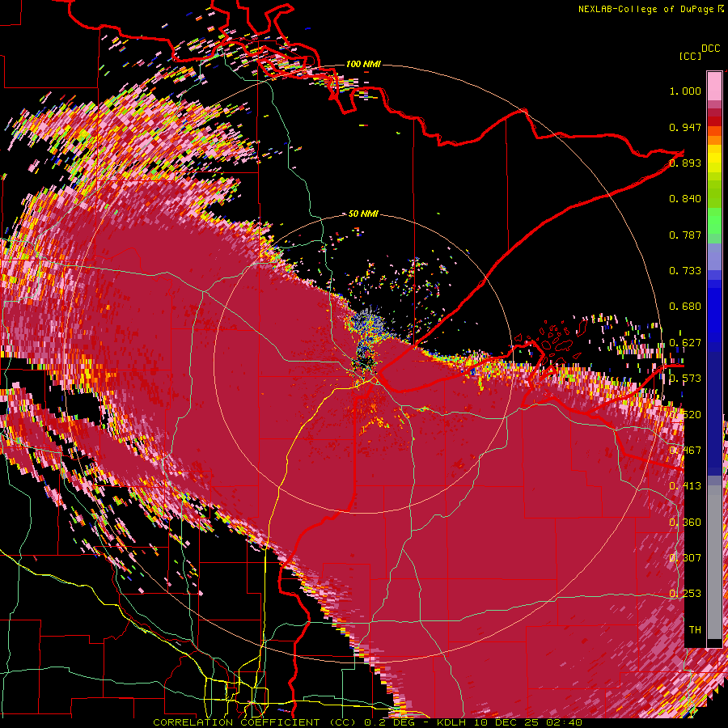Click the 0.253 scale value
This screenshot has height=728, width=728.
click(685, 594)
